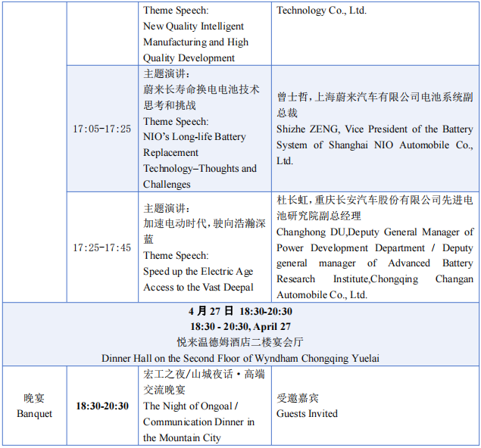Click 'Technology Co., Ltd.' text in top row
Viewport: 481px width, 448px height.
[x=322, y=11]
